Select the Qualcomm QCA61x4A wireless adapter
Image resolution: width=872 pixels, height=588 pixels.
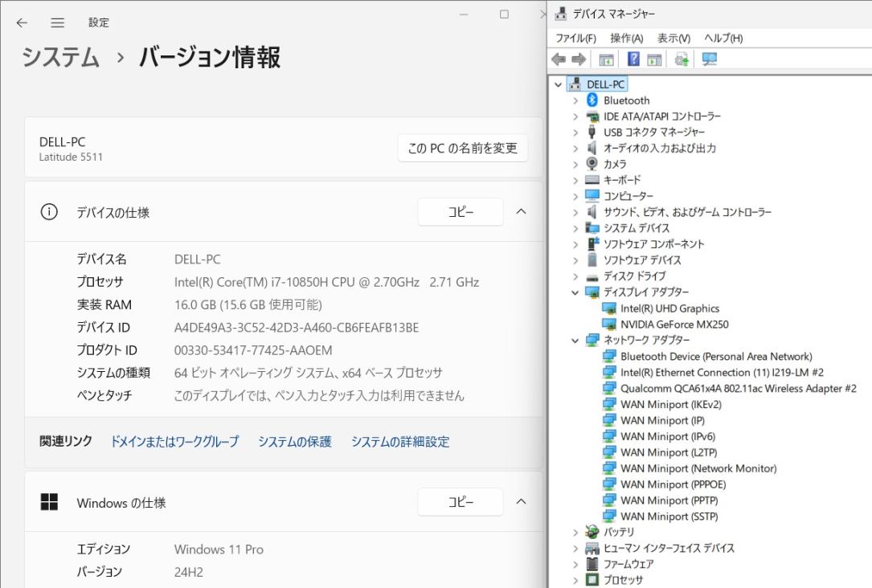pyautogui.click(x=738, y=388)
